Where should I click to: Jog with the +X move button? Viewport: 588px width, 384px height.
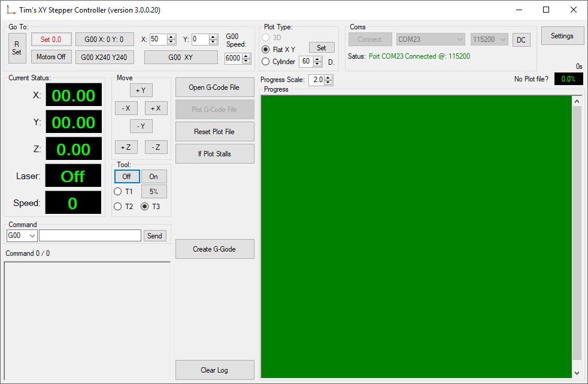point(156,108)
